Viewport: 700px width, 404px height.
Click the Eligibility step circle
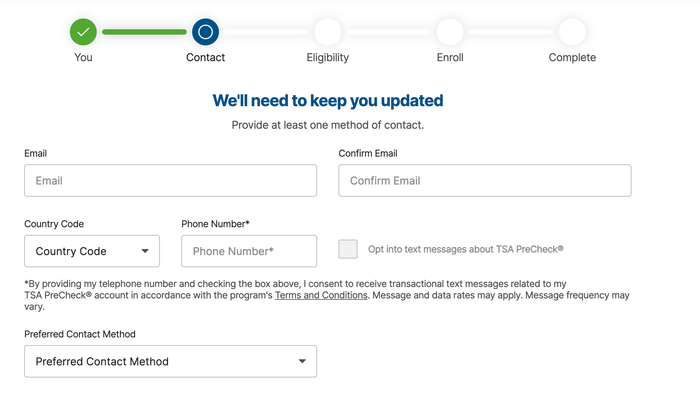tap(328, 32)
